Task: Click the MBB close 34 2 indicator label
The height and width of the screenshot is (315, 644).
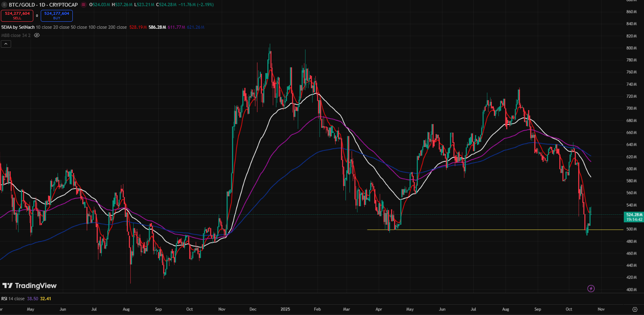Action: pyautogui.click(x=16, y=35)
